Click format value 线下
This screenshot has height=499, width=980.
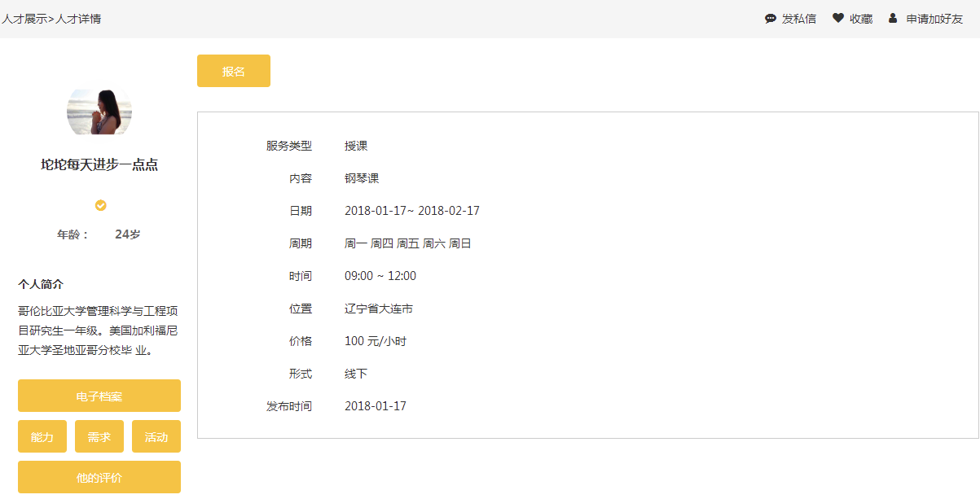click(356, 374)
